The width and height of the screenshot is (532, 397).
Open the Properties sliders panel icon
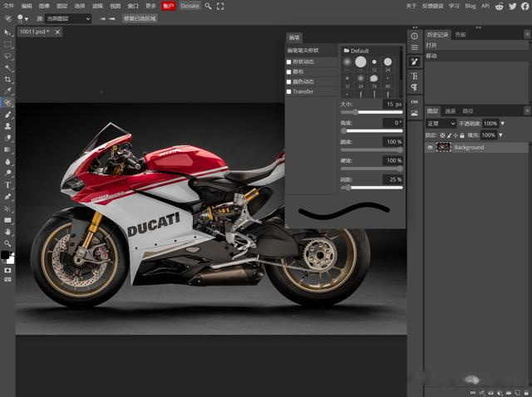[x=414, y=47]
